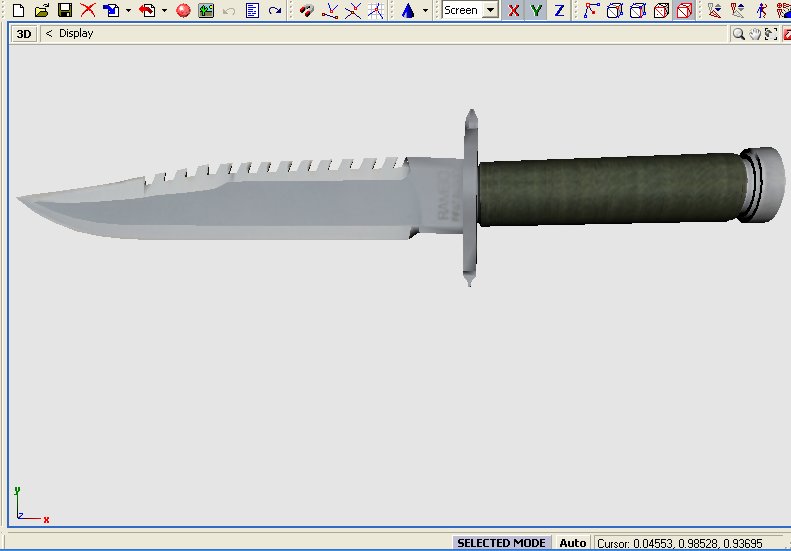Click the red sphere icon
The height and width of the screenshot is (551, 791).
[183, 10]
